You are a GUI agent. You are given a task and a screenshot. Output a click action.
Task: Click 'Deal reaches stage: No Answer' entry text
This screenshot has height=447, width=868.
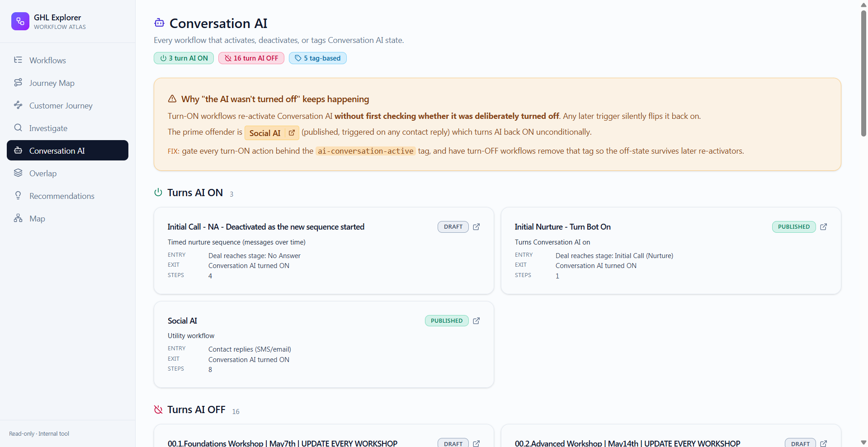(255, 256)
